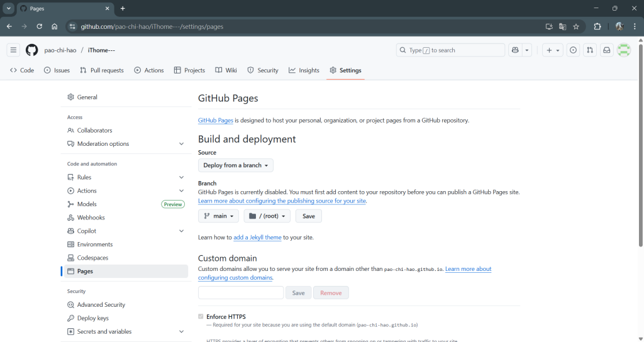Go back in browser history

[x=9, y=26]
